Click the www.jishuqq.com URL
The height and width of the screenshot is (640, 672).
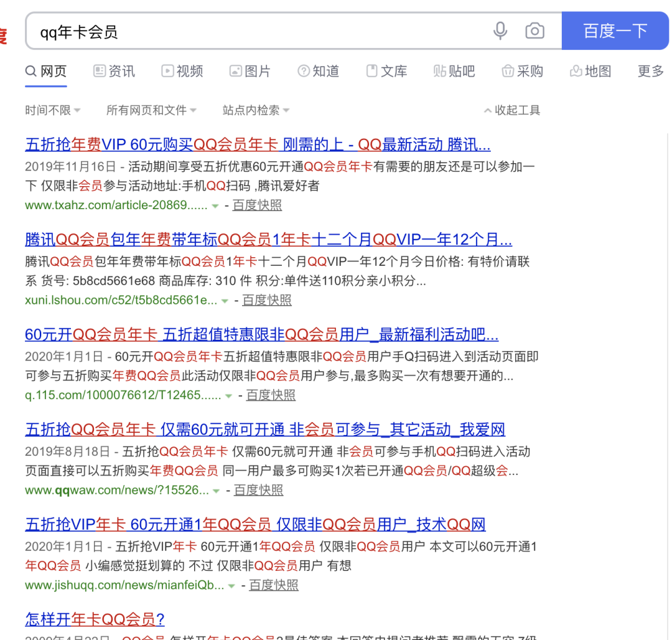[124, 585]
